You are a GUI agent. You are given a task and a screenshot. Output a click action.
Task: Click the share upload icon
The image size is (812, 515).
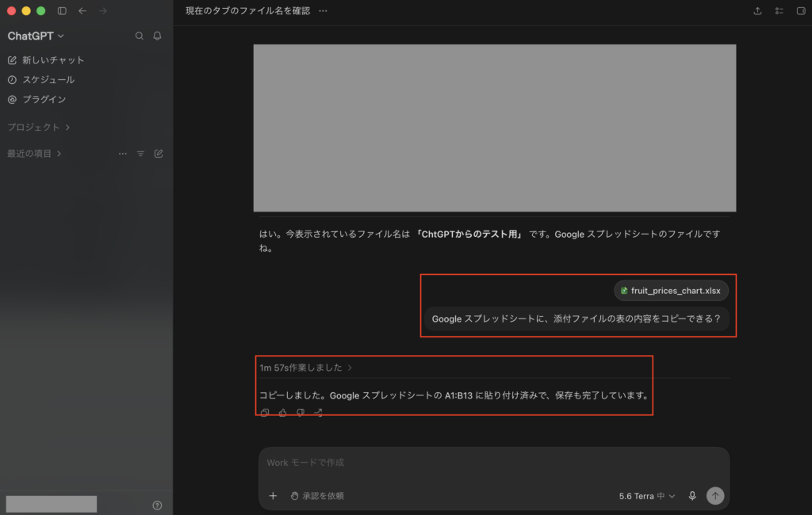click(x=757, y=11)
